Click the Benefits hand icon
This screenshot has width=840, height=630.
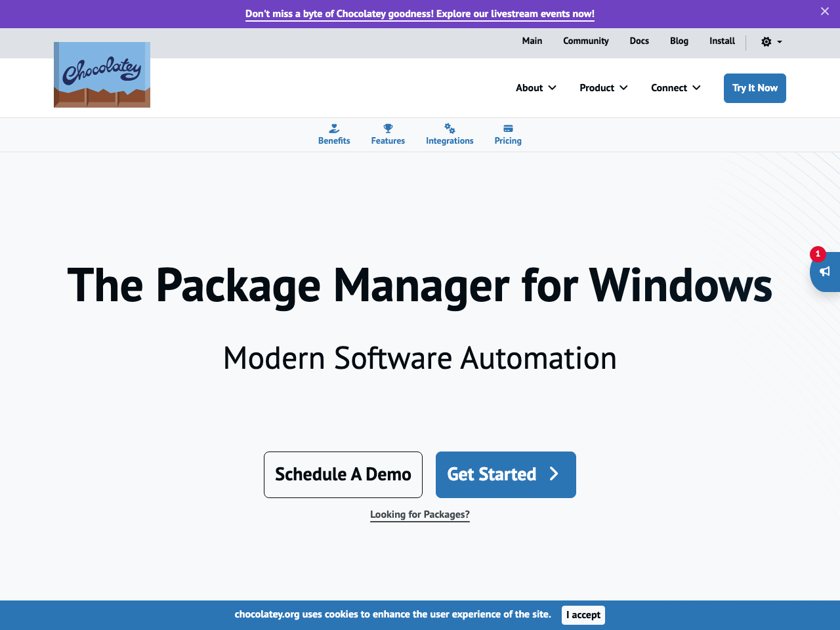point(334,129)
